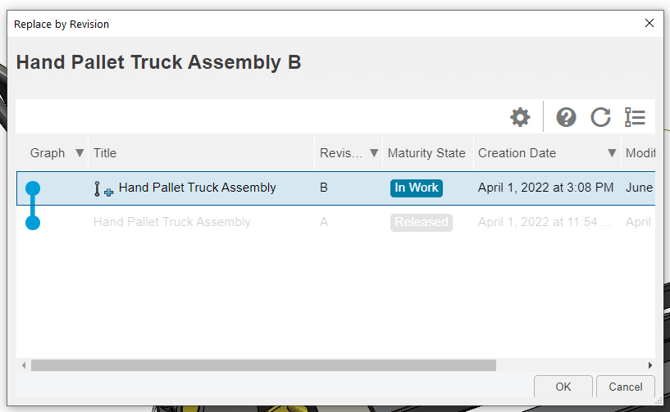Toggle the tree list view icon

click(x=635, y=117)
